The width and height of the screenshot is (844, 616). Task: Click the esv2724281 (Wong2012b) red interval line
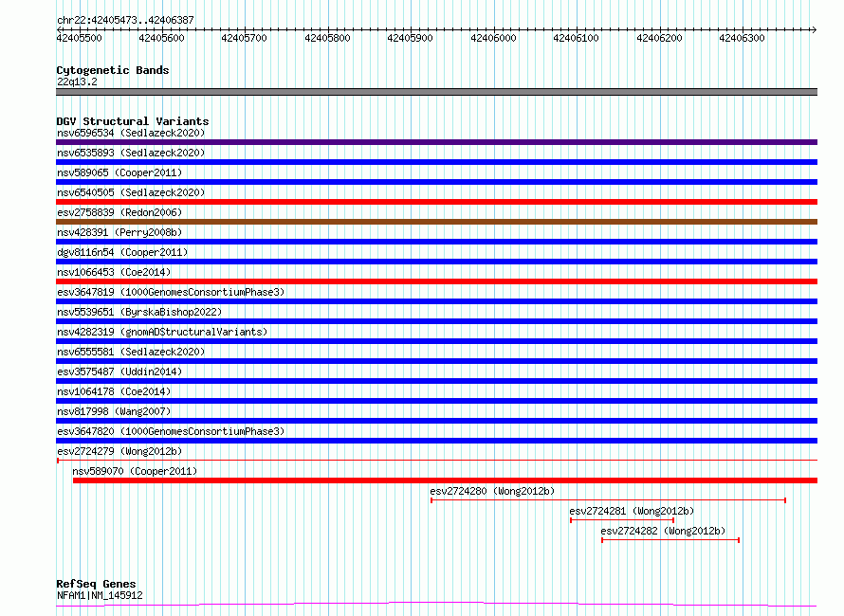622,520
